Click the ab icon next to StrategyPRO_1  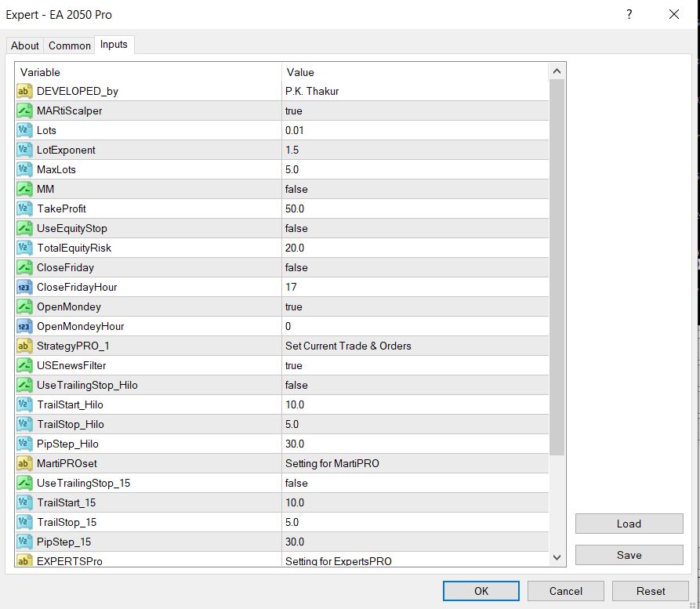click(x=24, y=346)
